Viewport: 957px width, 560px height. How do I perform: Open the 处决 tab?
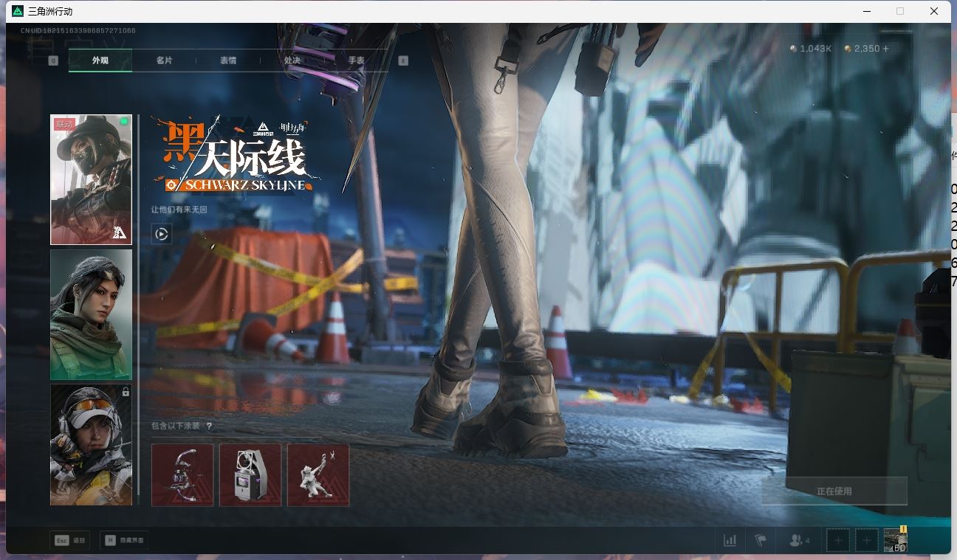pos(292,61)
